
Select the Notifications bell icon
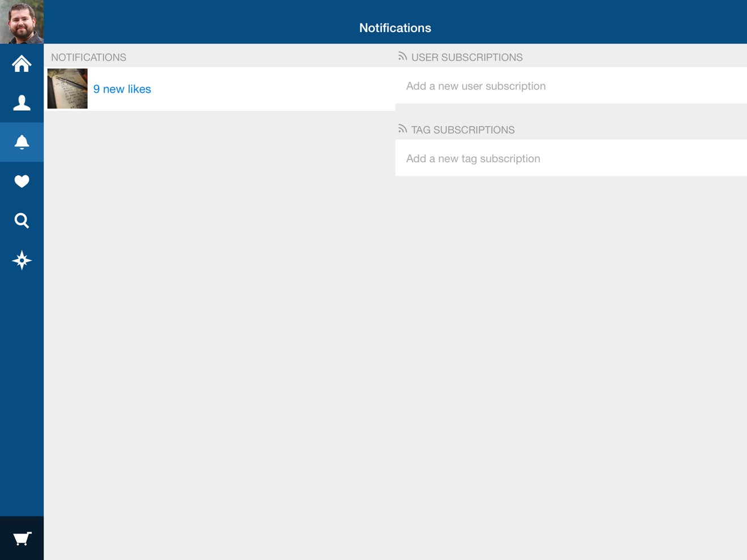pyautogui.click(x=22, y=142)
